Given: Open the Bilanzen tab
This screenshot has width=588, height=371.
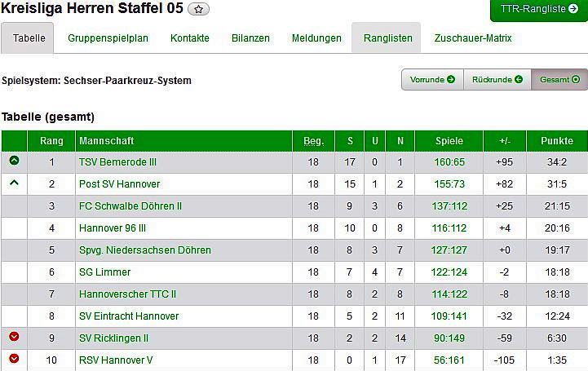Looking at the screenshot, I should [250, 38].
